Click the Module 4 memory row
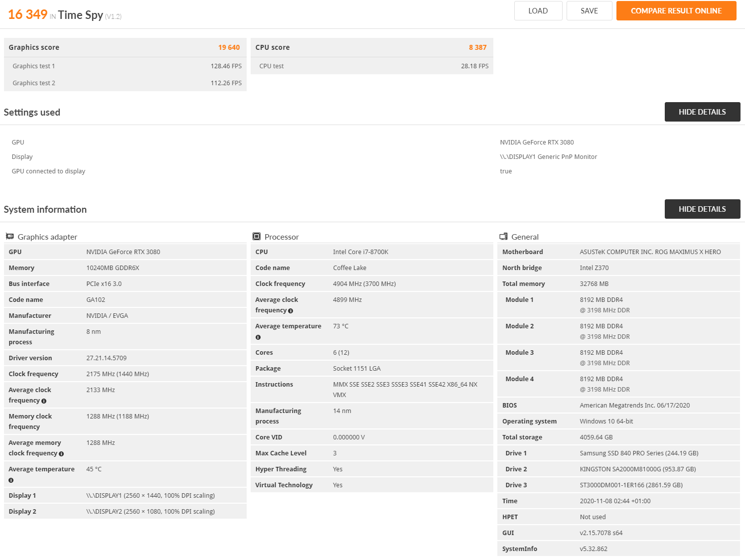The width and height of the screenshot is (745, 560). pyautogui.click(x=618, y=384)
